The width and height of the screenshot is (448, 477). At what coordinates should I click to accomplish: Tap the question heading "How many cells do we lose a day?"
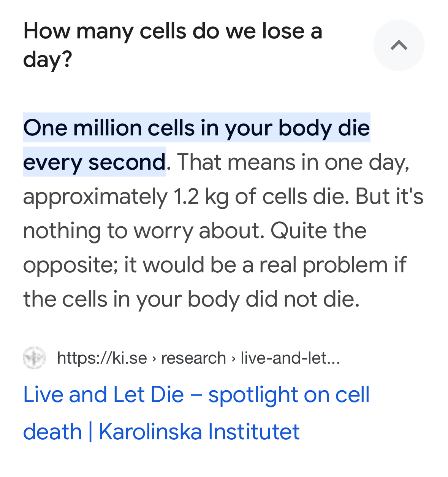pos(173,45)
